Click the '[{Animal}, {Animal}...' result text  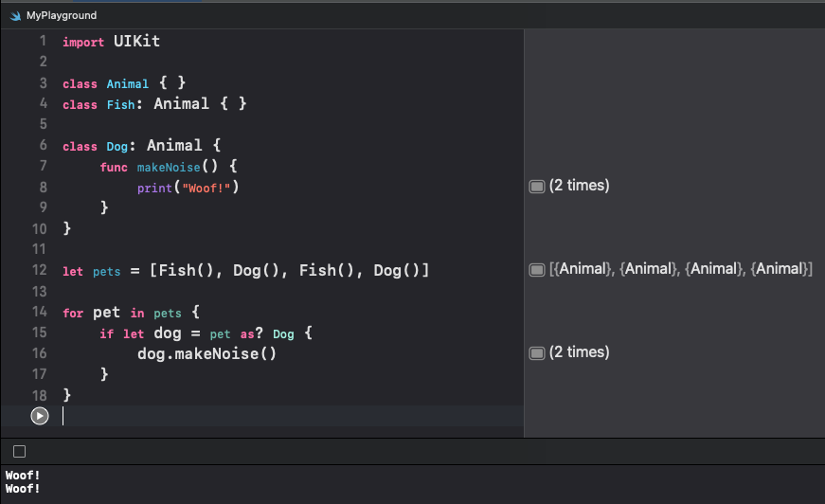click(681, 269)
